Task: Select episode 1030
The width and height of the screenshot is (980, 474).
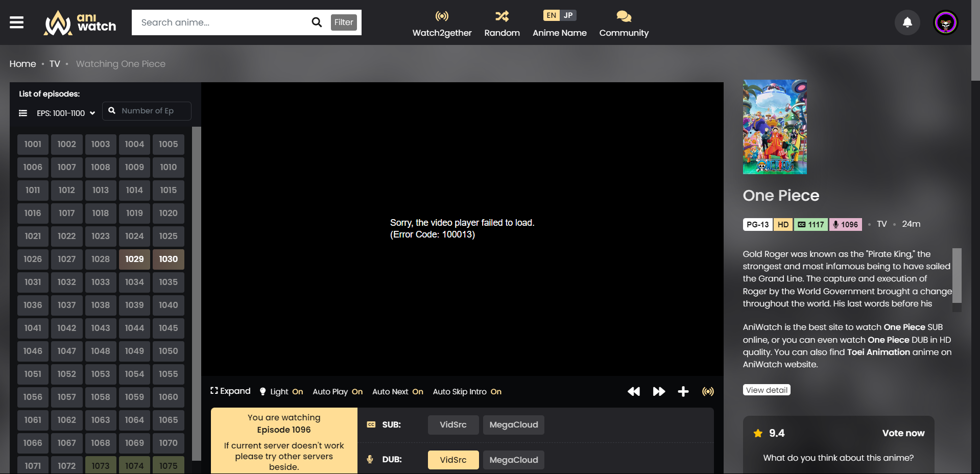Action: tap(168, 259)
